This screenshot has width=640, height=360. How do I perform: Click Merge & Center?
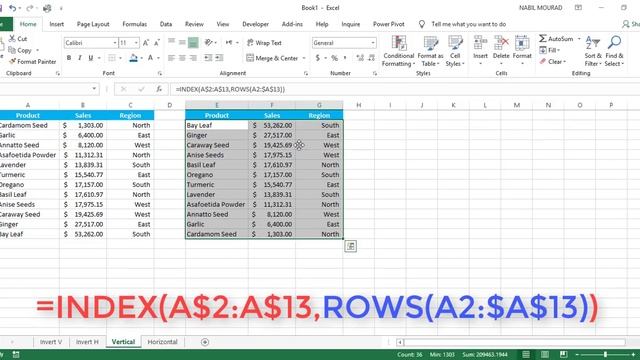(272, 58)
